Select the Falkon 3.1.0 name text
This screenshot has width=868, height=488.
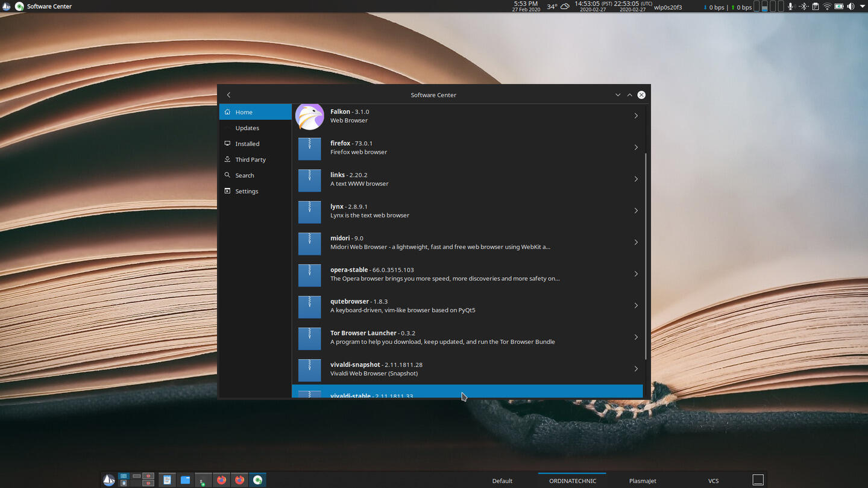(350, 111)
